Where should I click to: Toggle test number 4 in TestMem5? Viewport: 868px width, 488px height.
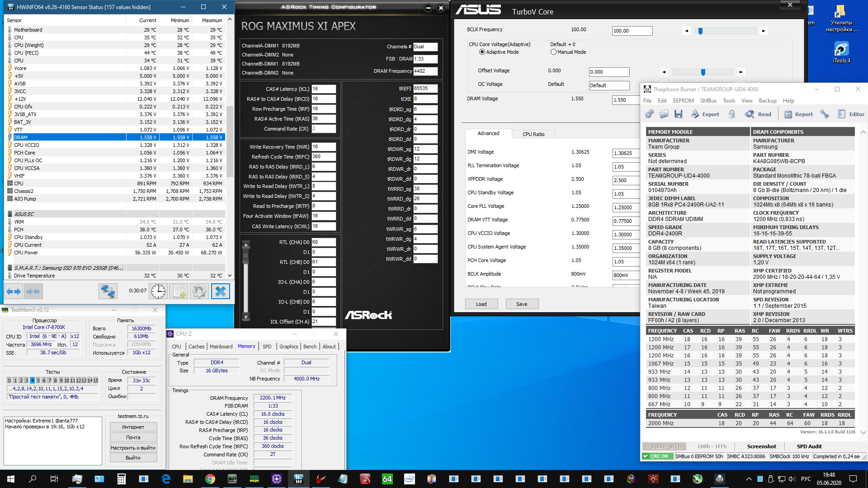(x=32, y=380)
